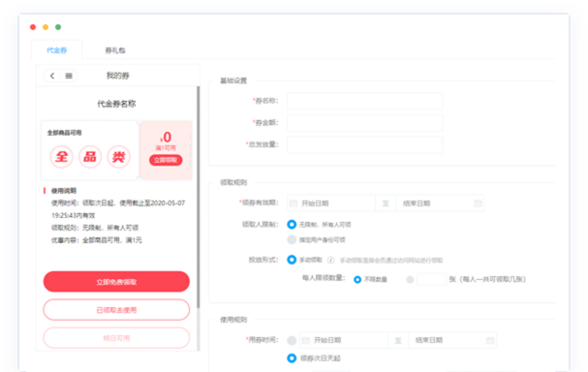This screenshot has width=588, height=372.
Task: Select the 用券时间 date range radio option
Action: [292, 340]
